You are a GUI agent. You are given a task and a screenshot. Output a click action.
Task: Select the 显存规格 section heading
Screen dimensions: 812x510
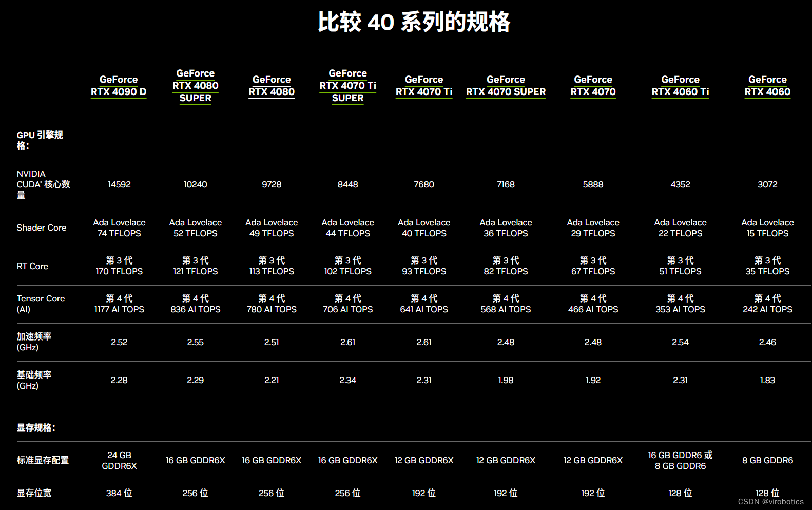coord(36,428)
